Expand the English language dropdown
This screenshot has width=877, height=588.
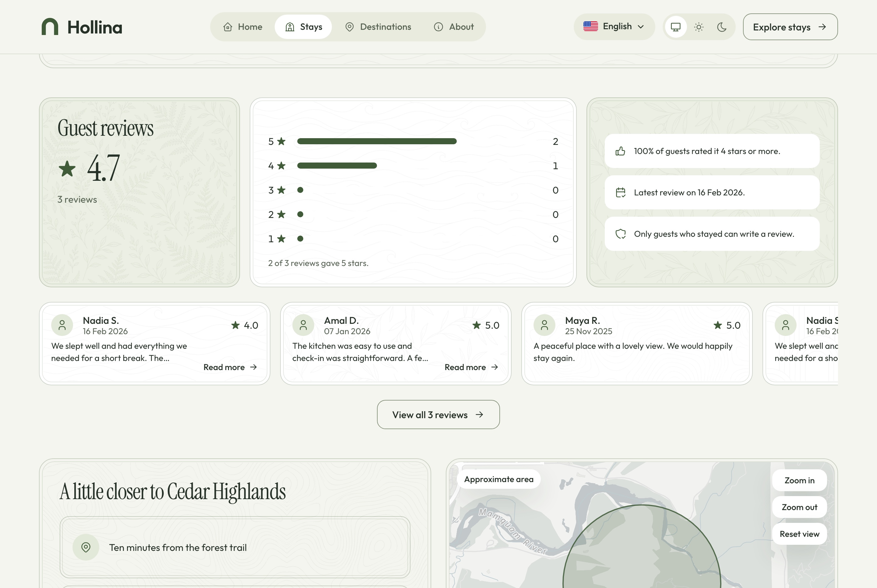pyautogui.click(x=614, y=26)
